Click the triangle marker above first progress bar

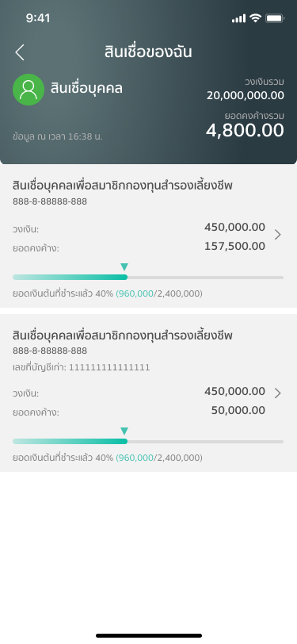[124, 267]
